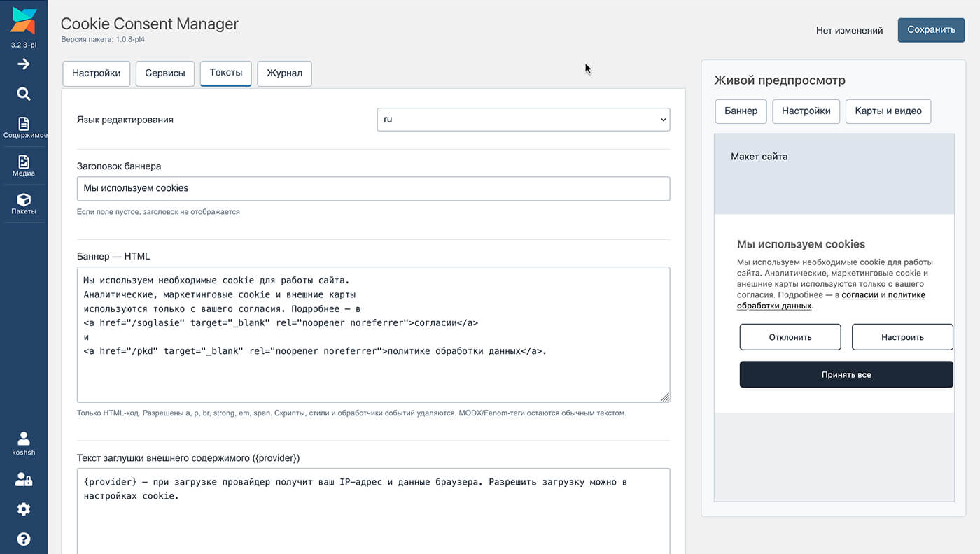Select the Тексты tab
980x554 pixels.
(x=226, y=73)
